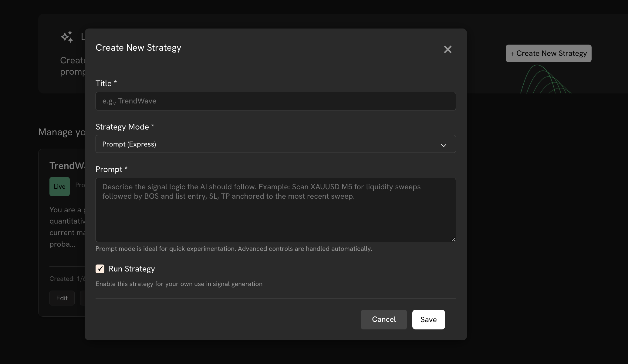Screen dimensions: 628x364
Task: Click the sparkle stars icon
Action: coord(67,37)
